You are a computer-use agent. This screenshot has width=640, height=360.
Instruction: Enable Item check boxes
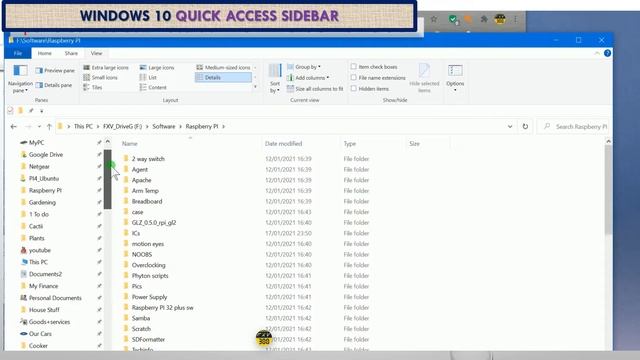(x=353, y=67)
